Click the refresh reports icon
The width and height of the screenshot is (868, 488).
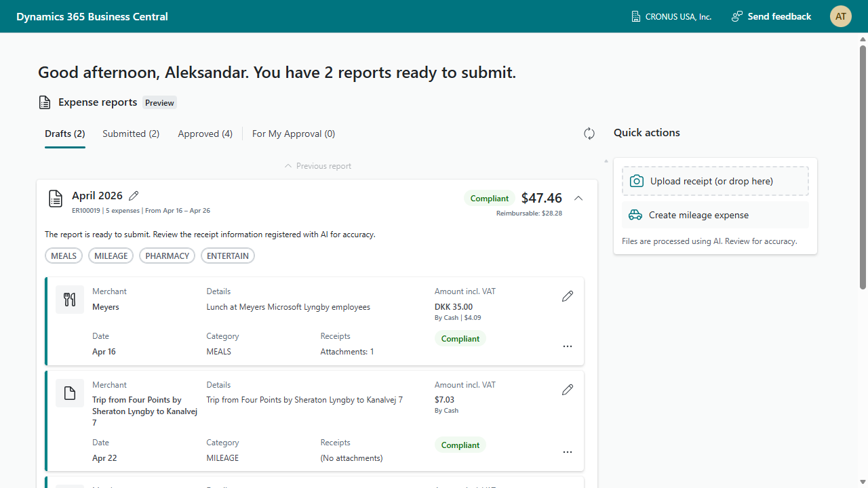[x=589, y=134]
